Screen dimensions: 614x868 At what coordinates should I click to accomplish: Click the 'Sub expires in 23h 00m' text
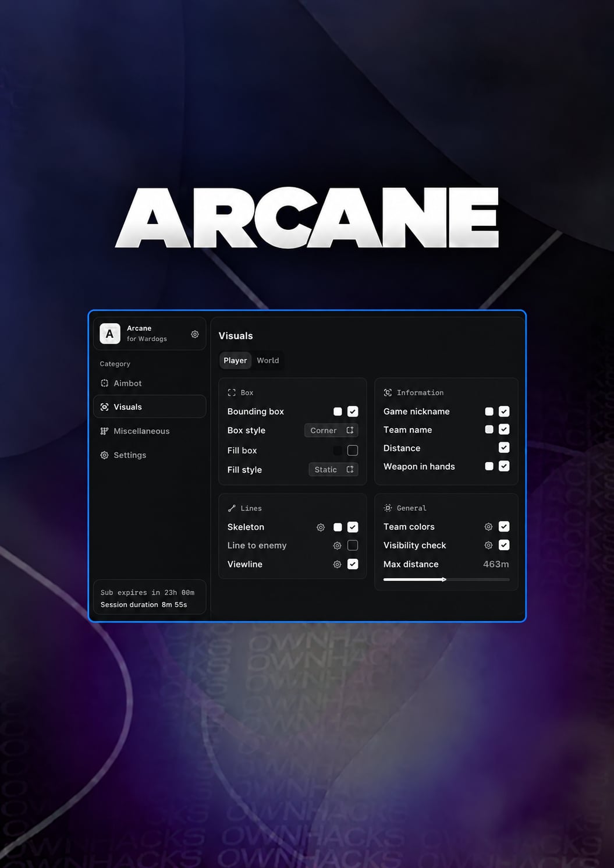147,593
